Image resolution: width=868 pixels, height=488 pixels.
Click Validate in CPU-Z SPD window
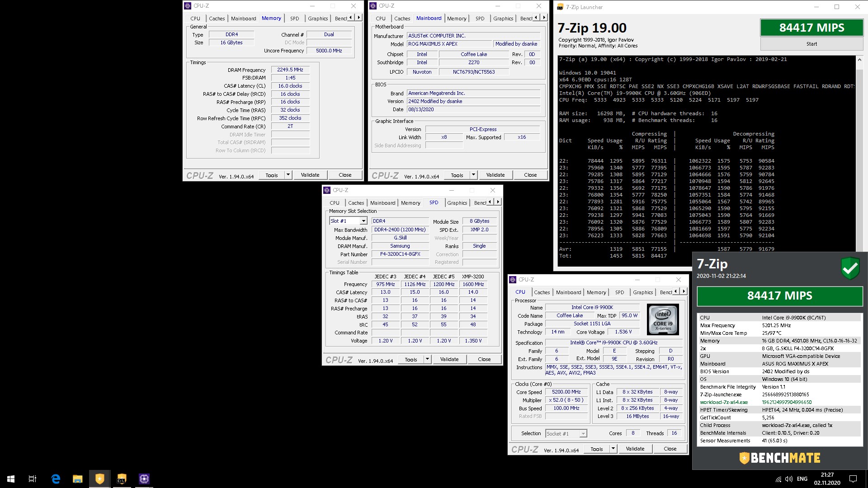click(x=449, y=359)
